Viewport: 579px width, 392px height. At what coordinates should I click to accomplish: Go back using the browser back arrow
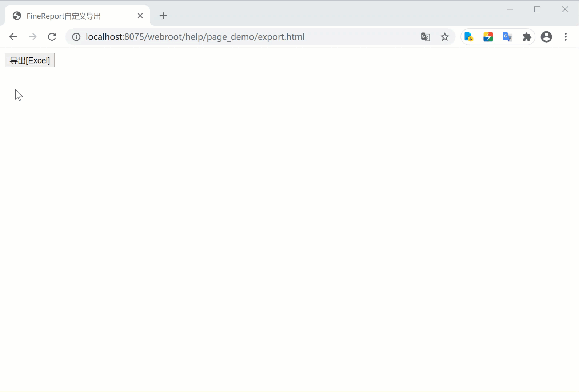(x=13, y=37)
